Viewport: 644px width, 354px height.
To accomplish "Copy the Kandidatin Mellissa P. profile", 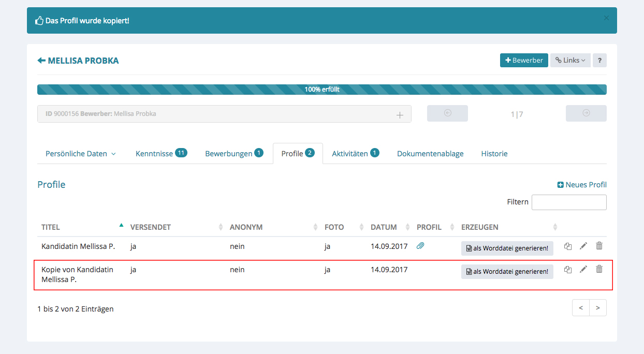I will point(568,246).
